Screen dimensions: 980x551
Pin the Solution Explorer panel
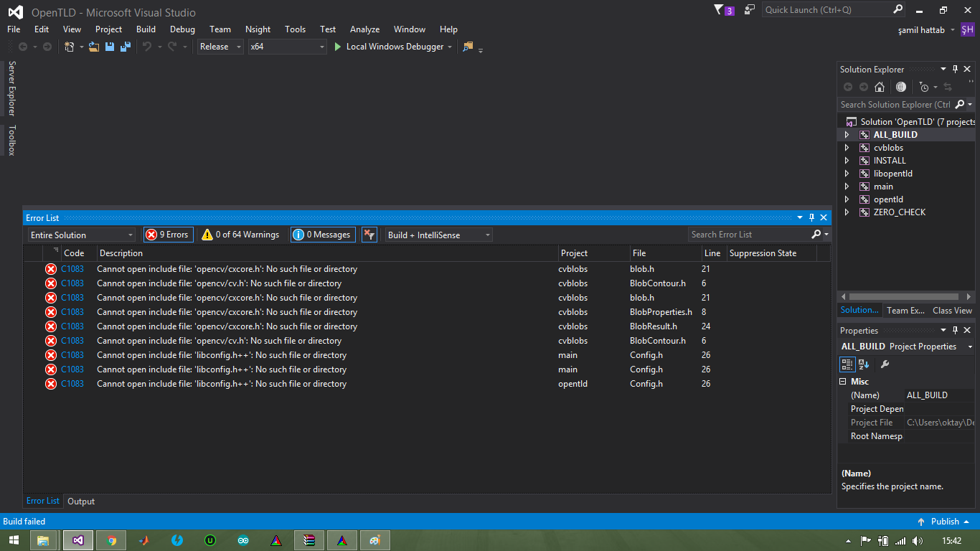click(x=955, y=70)
